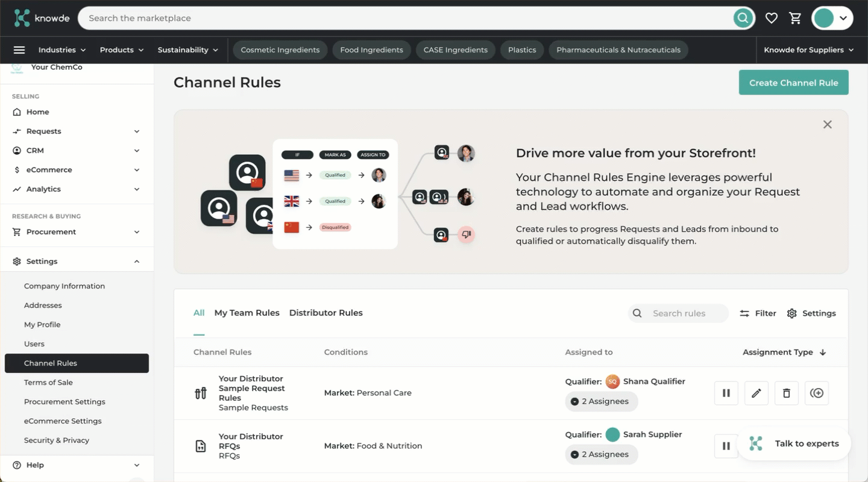Viewport: 868px width, 482px height.
Task: Click the Cosmetic Ingredients chip
Action: click(x=280, y=50)
